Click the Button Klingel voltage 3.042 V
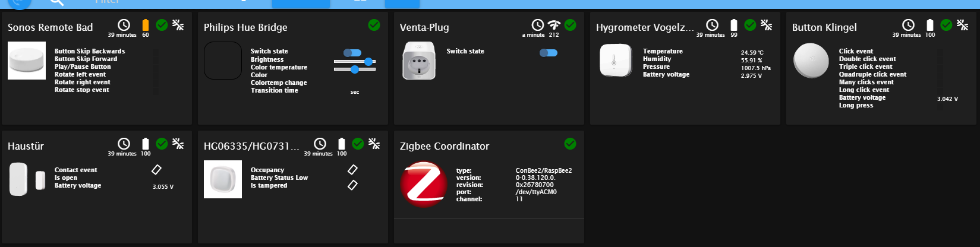Viewport: 980px width, 247px height. click(947, 99)
